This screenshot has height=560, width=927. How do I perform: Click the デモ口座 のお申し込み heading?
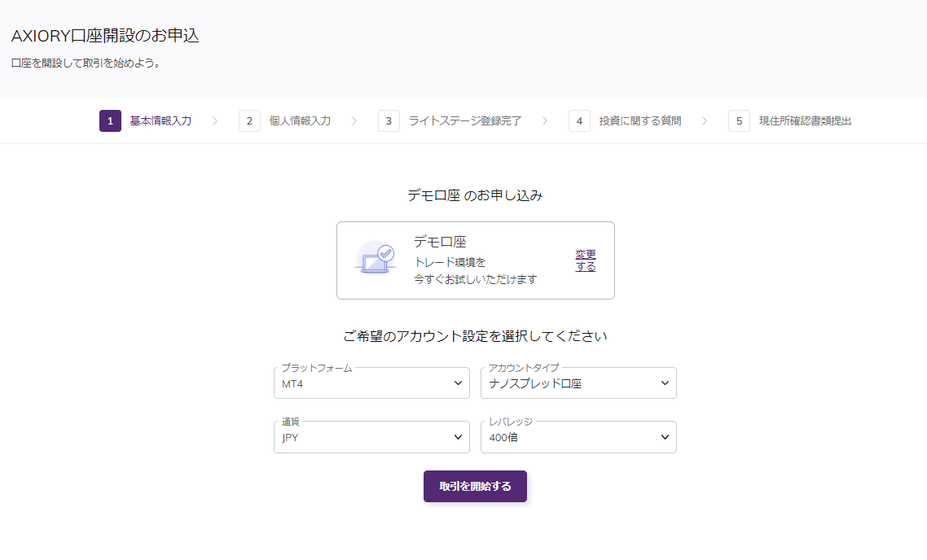475,195
